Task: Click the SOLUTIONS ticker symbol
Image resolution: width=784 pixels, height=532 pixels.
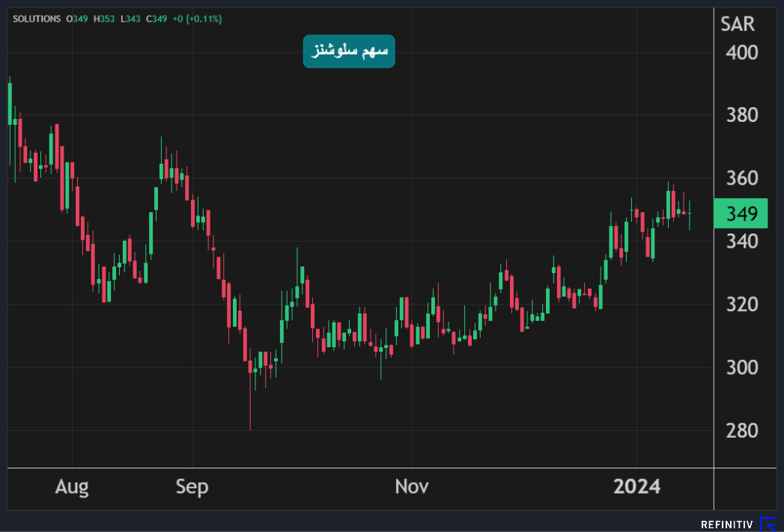Action: click(37, 19)
